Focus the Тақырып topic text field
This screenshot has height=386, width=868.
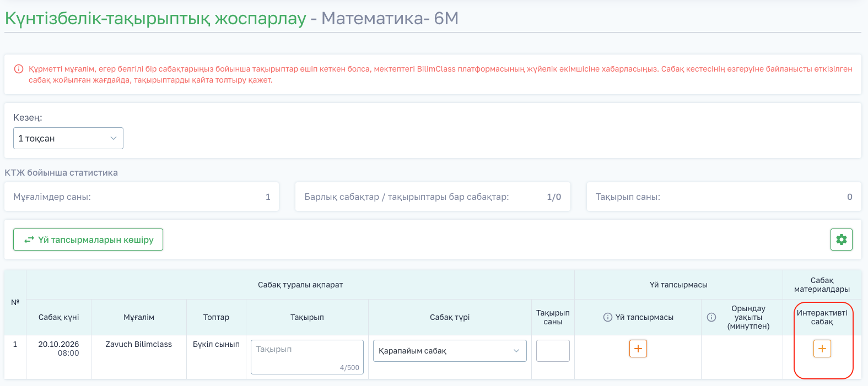pyautogui.click(x=307, y=357)
